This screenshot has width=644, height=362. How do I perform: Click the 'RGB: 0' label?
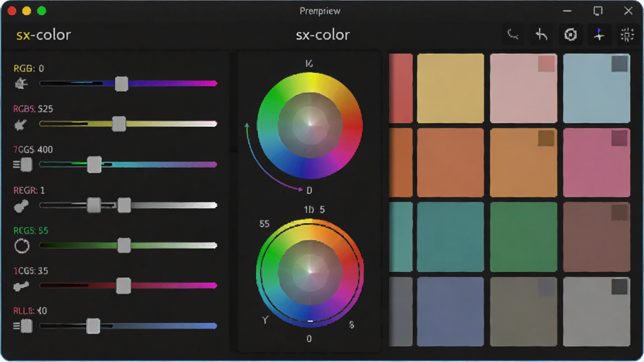coord(29,69)
